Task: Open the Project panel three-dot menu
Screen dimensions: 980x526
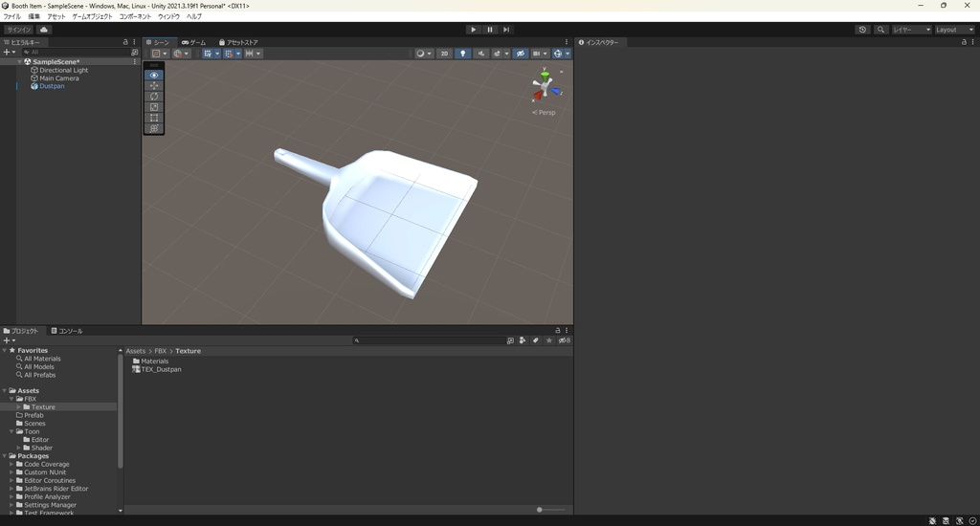Action: pos(567,331)
